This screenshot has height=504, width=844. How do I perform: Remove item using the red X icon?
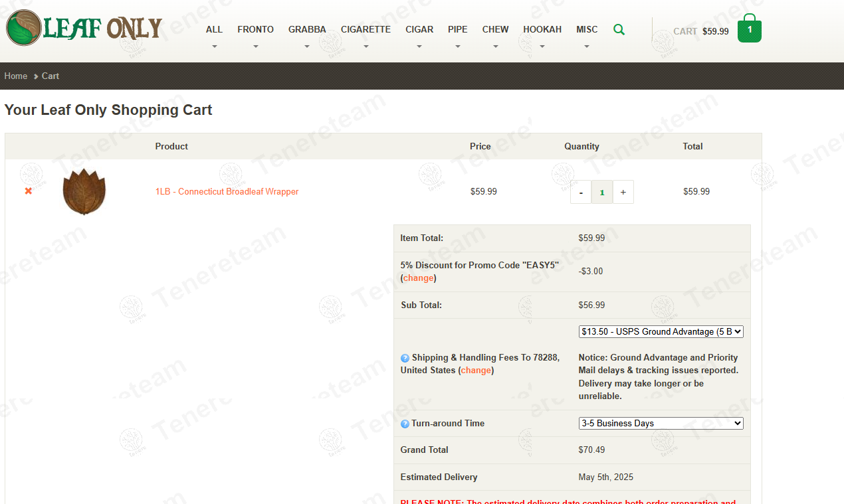click(28, 191)
